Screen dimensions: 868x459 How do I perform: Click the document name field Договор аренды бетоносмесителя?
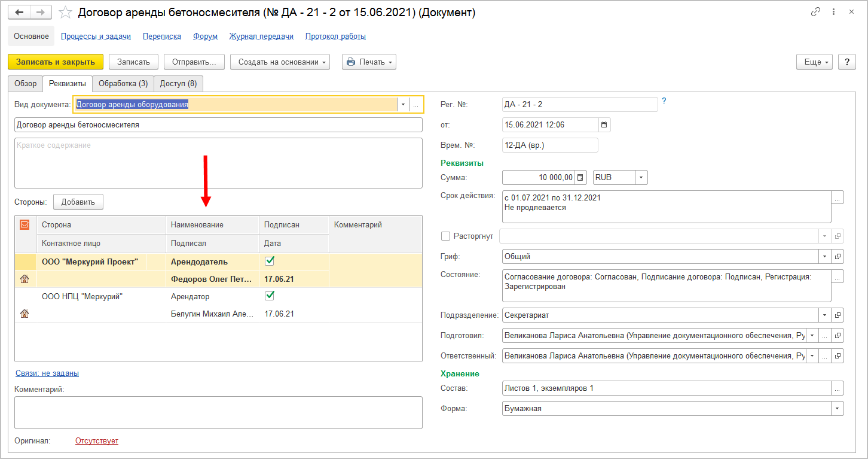(x=218, y=125)
